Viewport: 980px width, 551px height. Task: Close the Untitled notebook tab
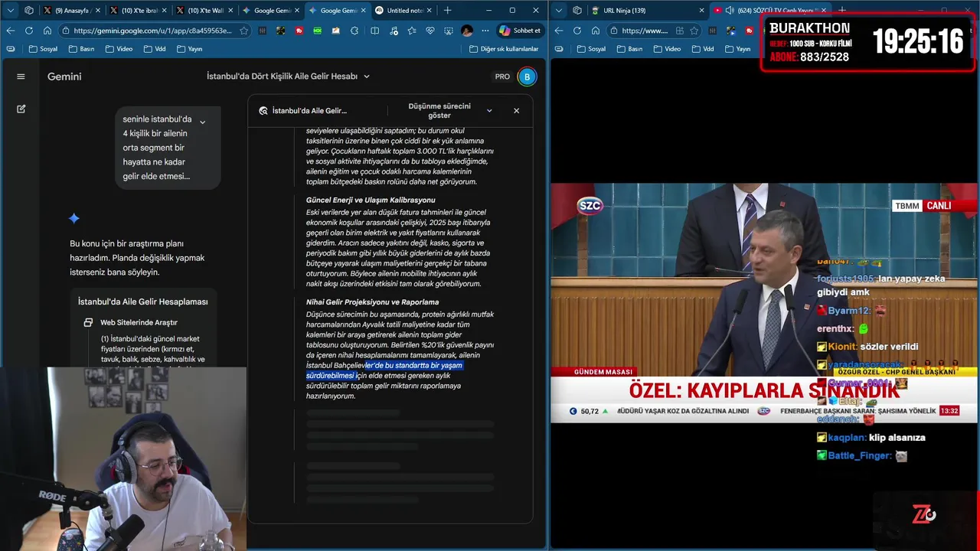pos(427,10)
